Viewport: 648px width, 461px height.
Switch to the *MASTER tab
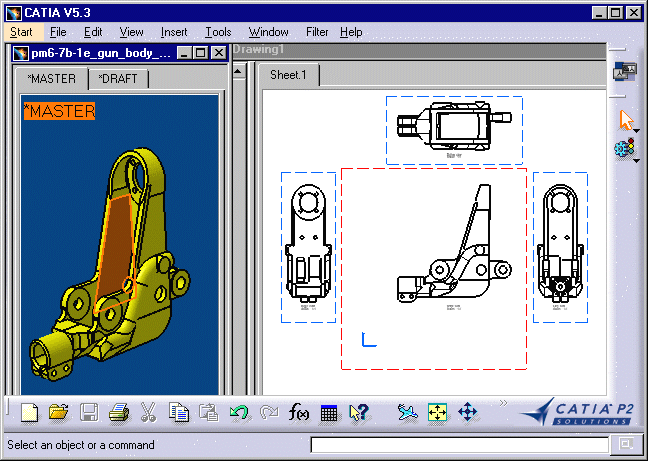click(x=52, y=78)
